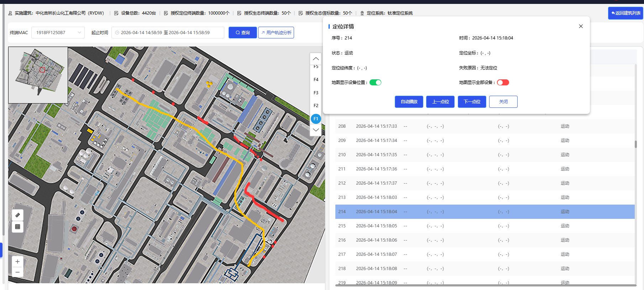
Task: Toggle 地图显示全部设备 switch
Action: click(503, 83)
